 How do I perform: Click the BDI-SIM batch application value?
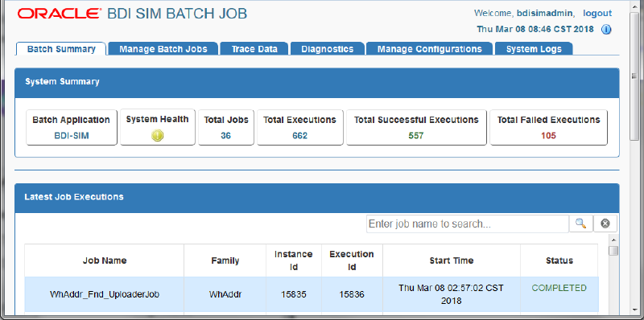[72, 135]
